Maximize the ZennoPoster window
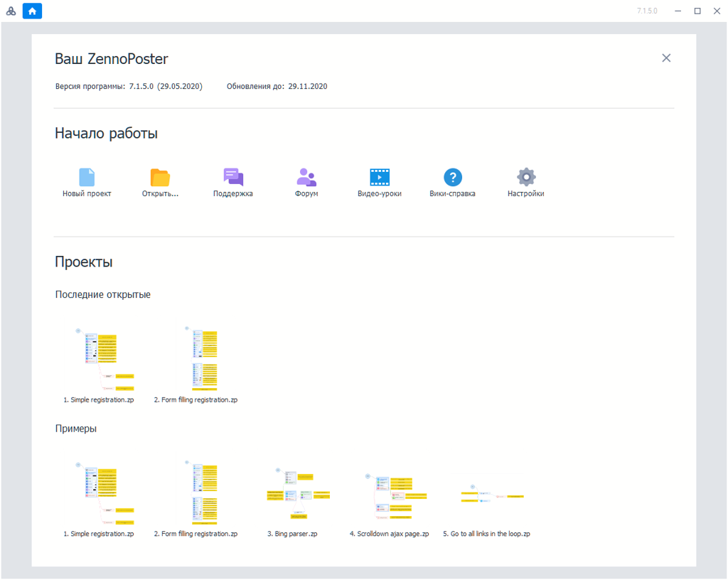 pyautogui.click(x=697, y=11)
